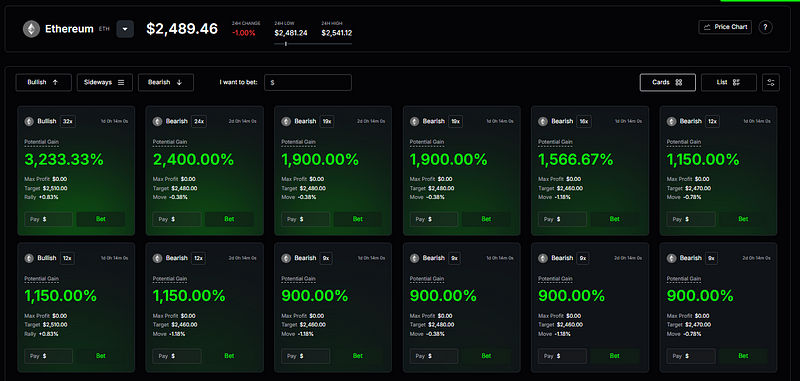Image resolution: width=800 pixels, height=381 pixels.
Task: Open the help question mark icon
Action: (765, 27)
